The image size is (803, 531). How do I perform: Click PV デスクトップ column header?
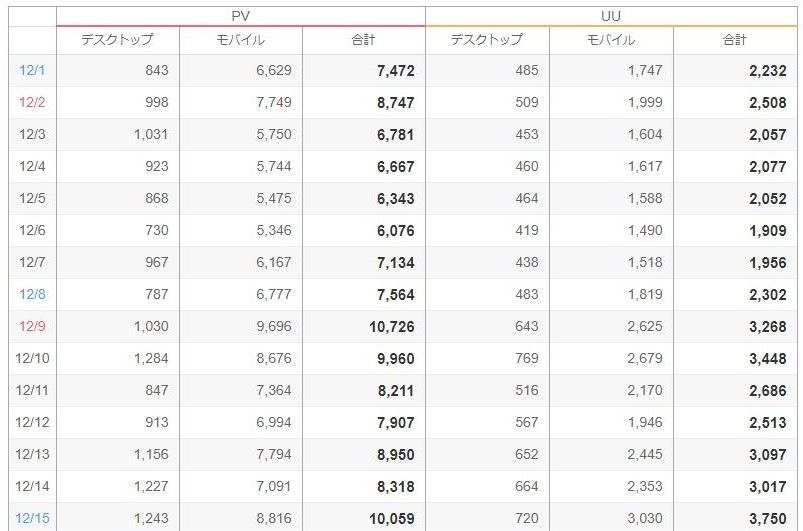pyautogui.click(x=118, y=40)
